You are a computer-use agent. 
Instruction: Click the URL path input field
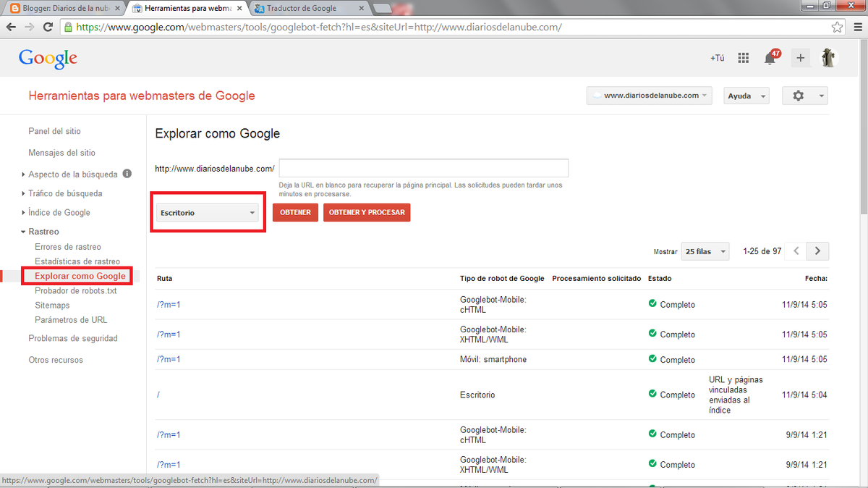(x=423, y=168)
